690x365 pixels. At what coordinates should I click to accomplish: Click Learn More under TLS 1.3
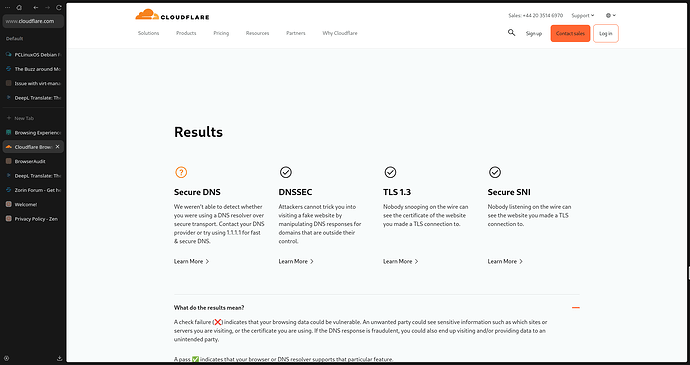pyautogui.click(x=400, y=261)
